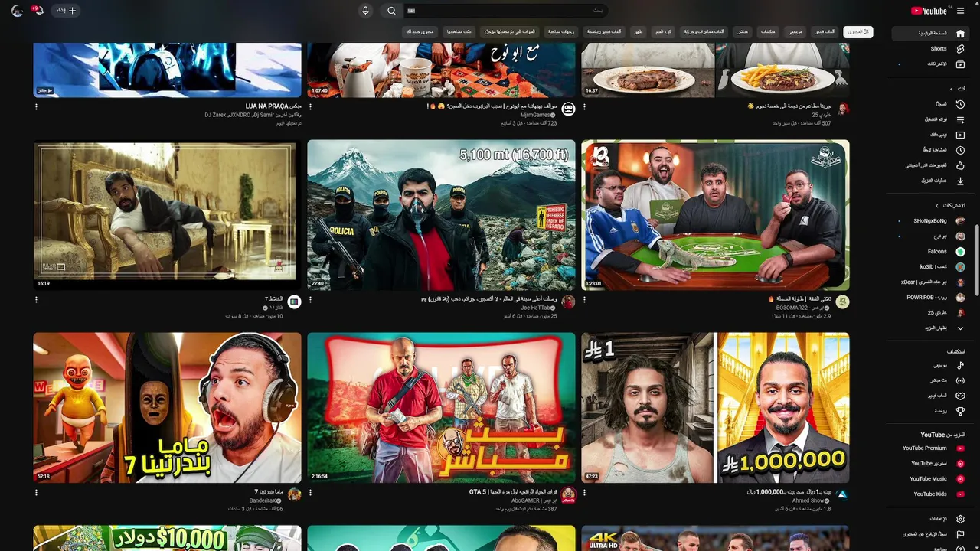Select the Music filter chip
This screenshot has height=551, width=980.
click(x=795, y=32)
